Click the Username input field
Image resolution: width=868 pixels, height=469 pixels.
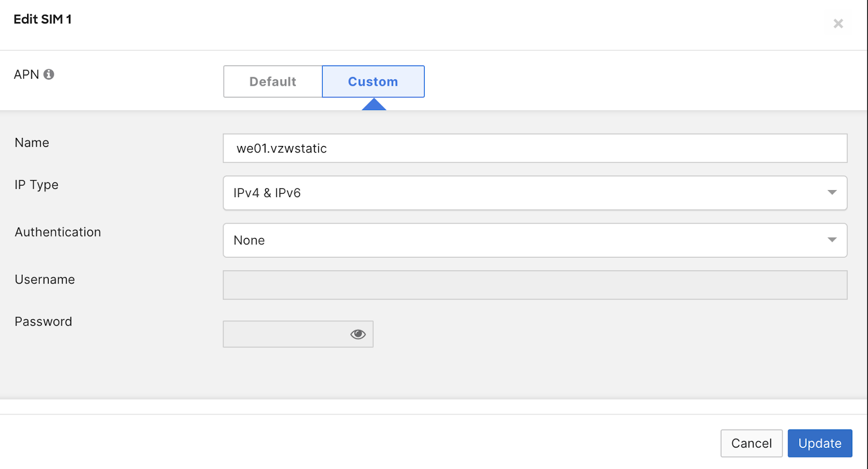pyautogui.click(x=534, y=285)
